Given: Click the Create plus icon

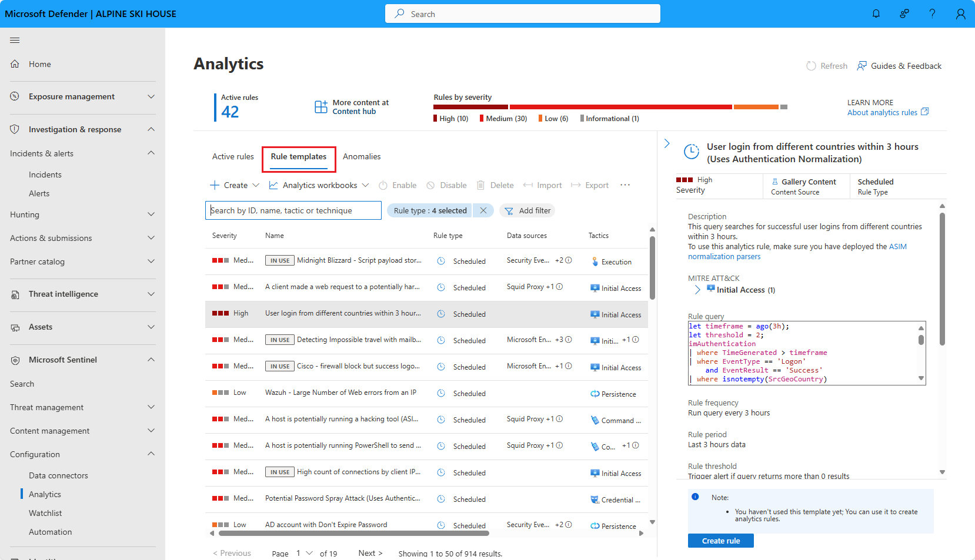Looking at the screenshot, I should pyautogui.click(x=215, y=185).
